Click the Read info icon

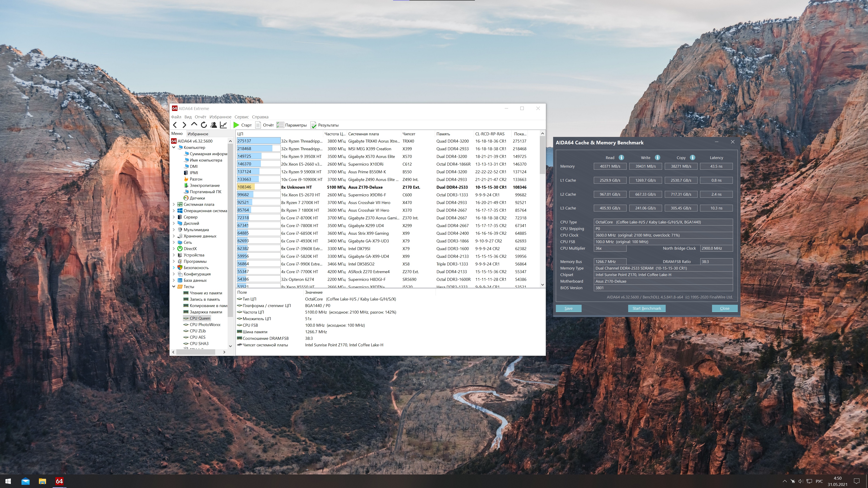621,158
